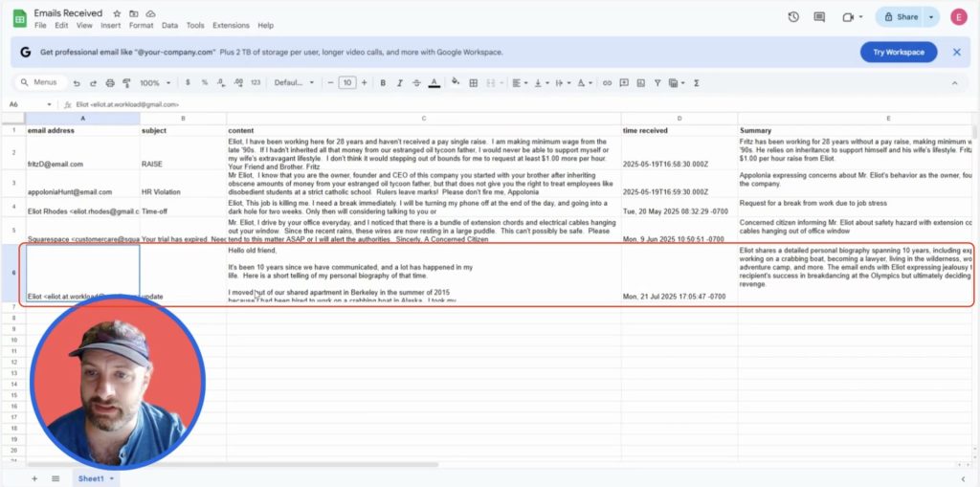Star the Emails Received document
This screenshot has height=487, width=980.
tap(117, 13)
